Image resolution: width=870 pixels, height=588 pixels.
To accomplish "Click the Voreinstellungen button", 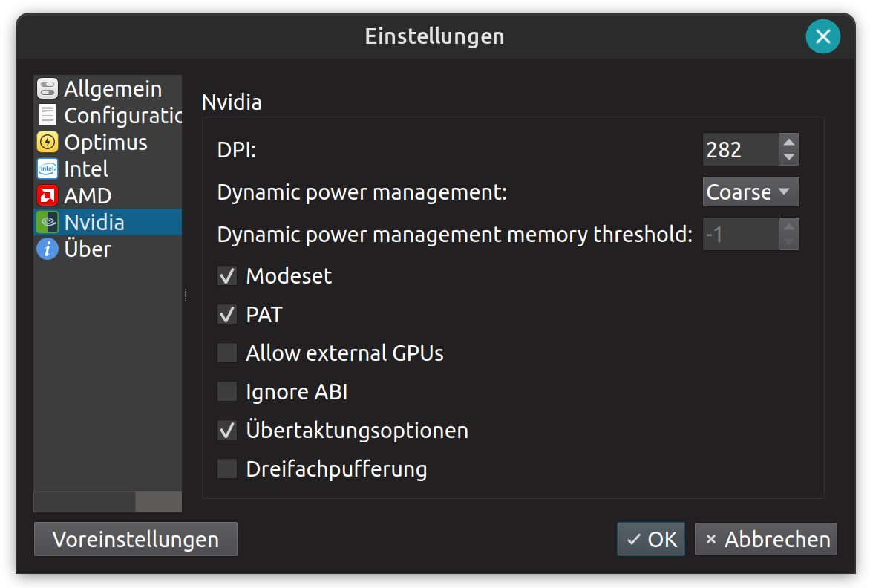I will pyautogui.click(x=136, y=539).
